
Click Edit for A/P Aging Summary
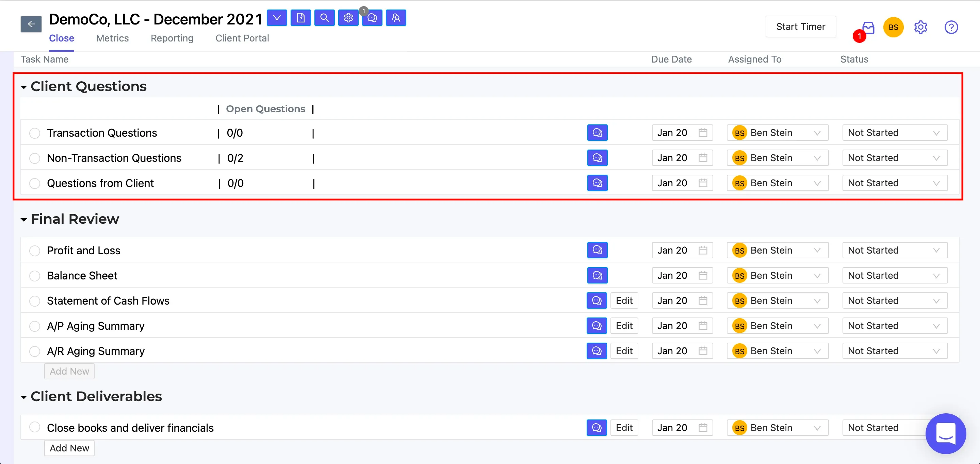coord(624,326)
